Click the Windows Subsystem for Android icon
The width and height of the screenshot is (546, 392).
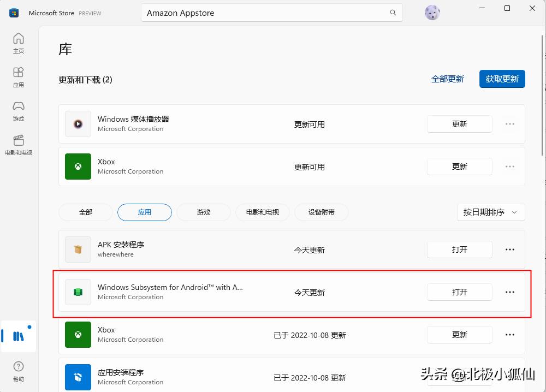(78, 292)
